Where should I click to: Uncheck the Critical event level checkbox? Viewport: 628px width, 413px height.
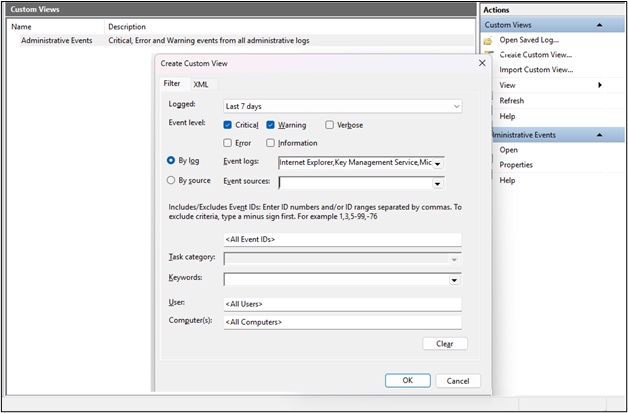[x=228, y=125]
